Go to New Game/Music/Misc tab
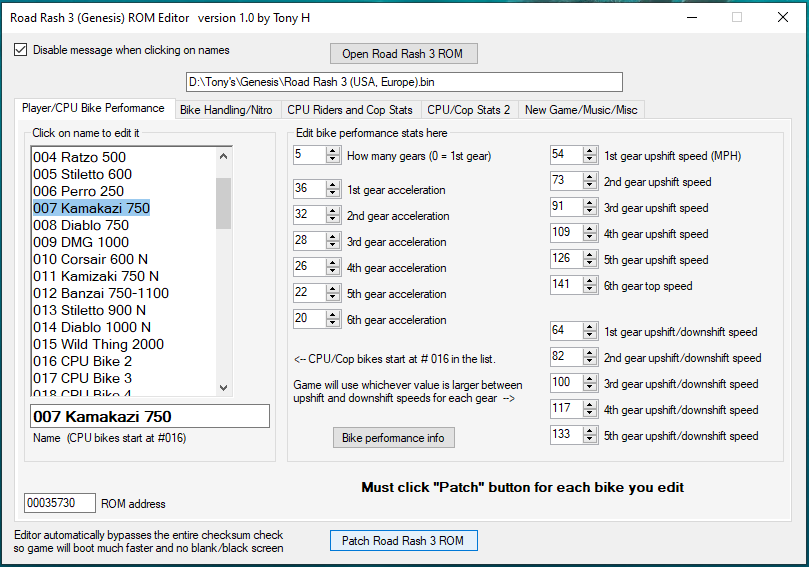 (x=579, y=110)
